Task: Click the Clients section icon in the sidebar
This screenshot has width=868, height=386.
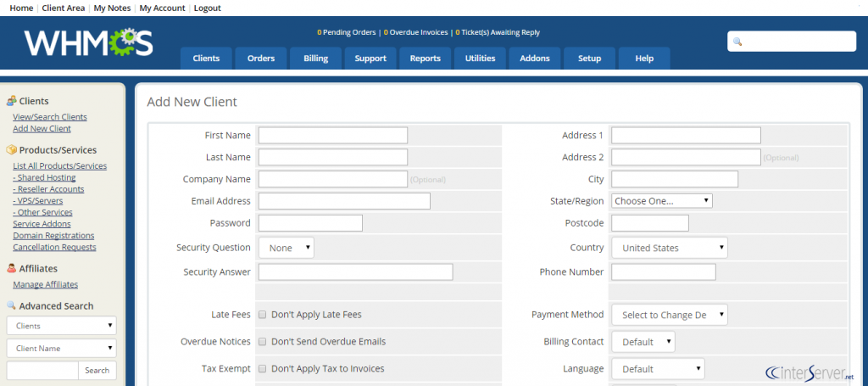Action: (x=11, y=101)
